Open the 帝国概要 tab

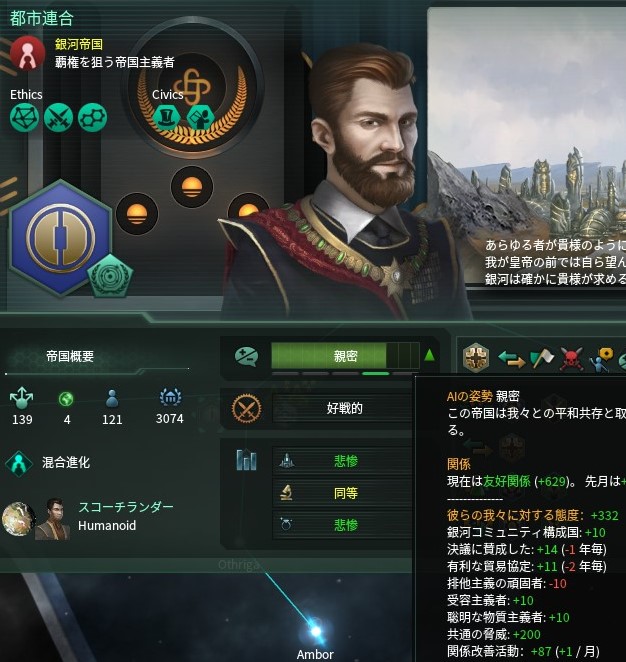pos(70,356)
